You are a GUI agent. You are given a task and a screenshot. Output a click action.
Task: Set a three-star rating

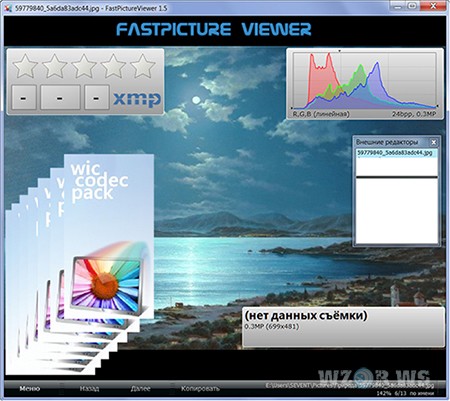pos(84,66)
